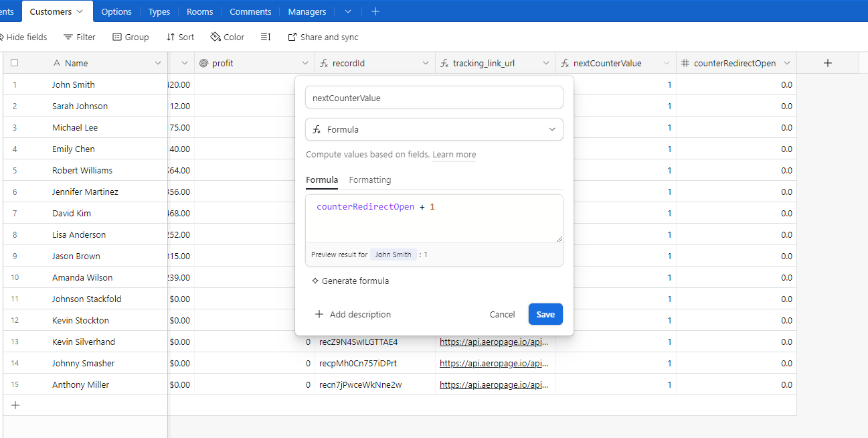
Task: Open the Learn more link
Action: [454, 154]
